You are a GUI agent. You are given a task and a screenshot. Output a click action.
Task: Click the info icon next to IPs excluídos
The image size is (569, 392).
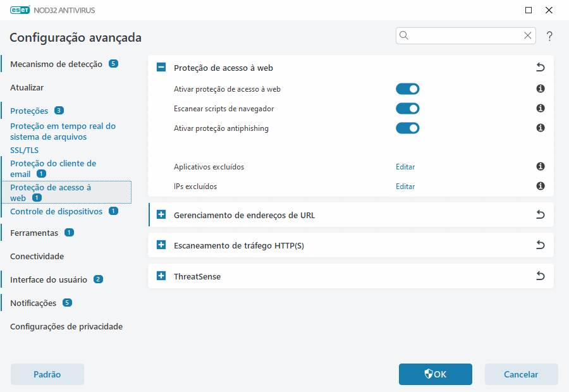(540, 186)
